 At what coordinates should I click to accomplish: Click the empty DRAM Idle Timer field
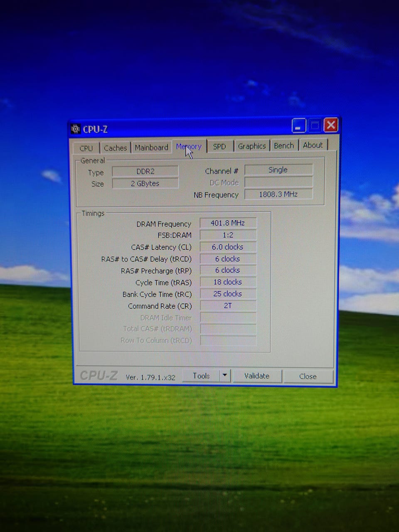coord(228,318)
